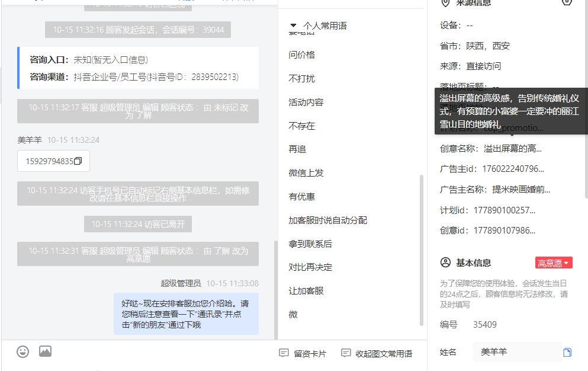Click the 咨询渠道 抖音企业号 info line
The height and width of the screenshot is (371, 588).
tap(134, 77)
